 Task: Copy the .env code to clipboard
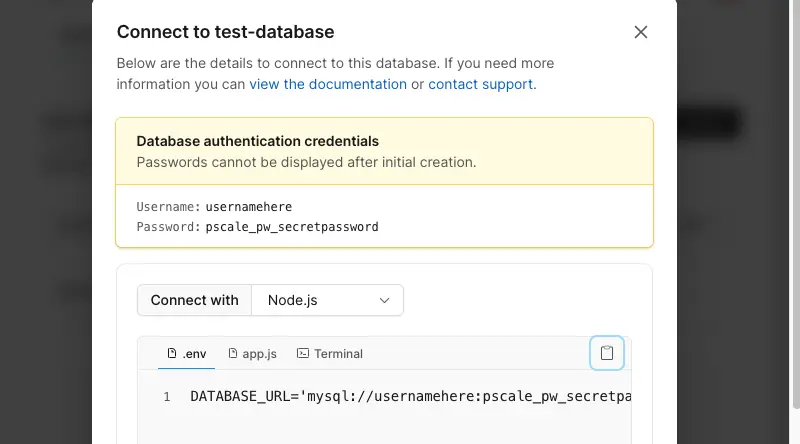click(x=606, y=353)
